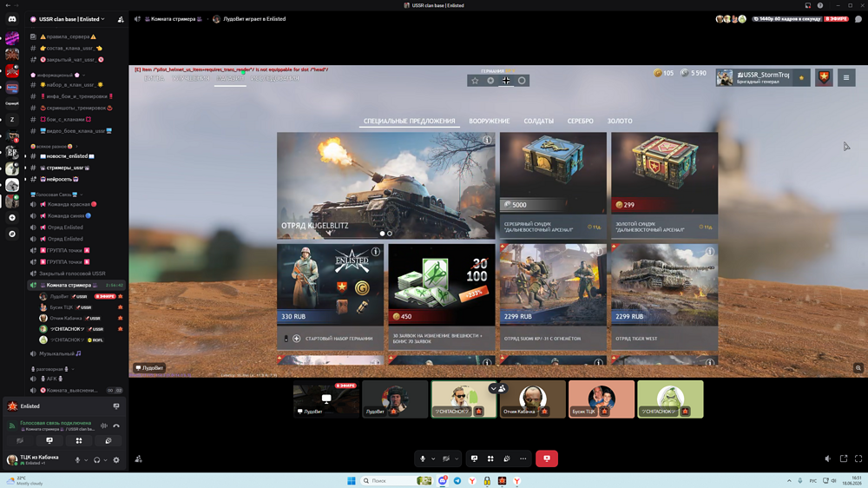Open more options in bottom control bar

click(x=523, y=458)
